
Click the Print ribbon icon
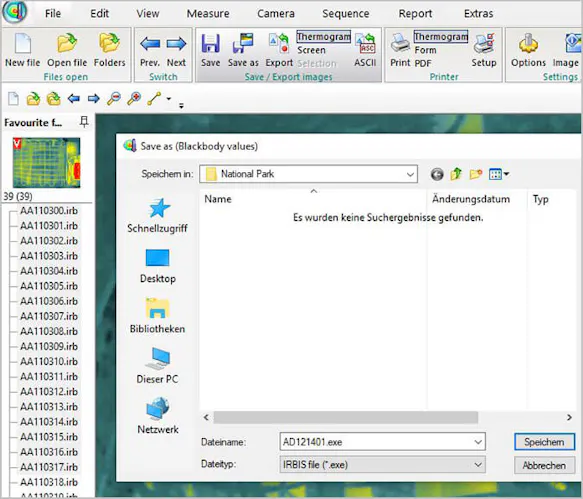tap(400, 50)
